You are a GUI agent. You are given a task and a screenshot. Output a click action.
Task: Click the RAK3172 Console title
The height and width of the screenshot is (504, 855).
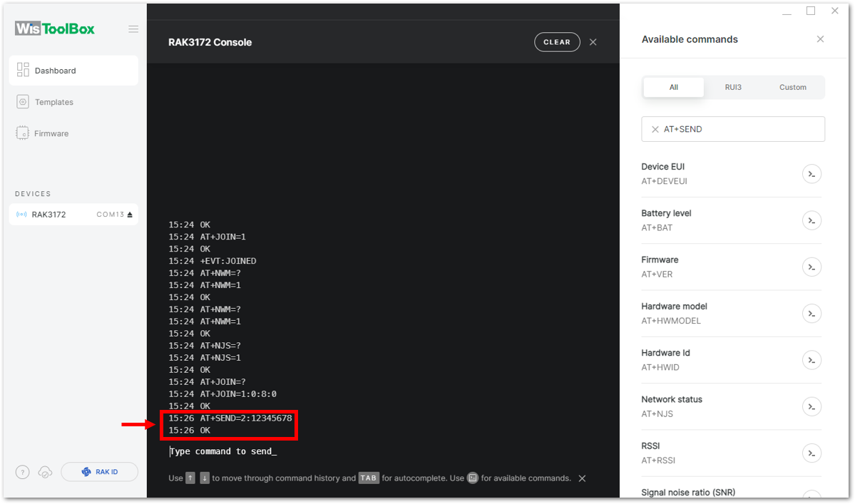[x=210, y=42]
